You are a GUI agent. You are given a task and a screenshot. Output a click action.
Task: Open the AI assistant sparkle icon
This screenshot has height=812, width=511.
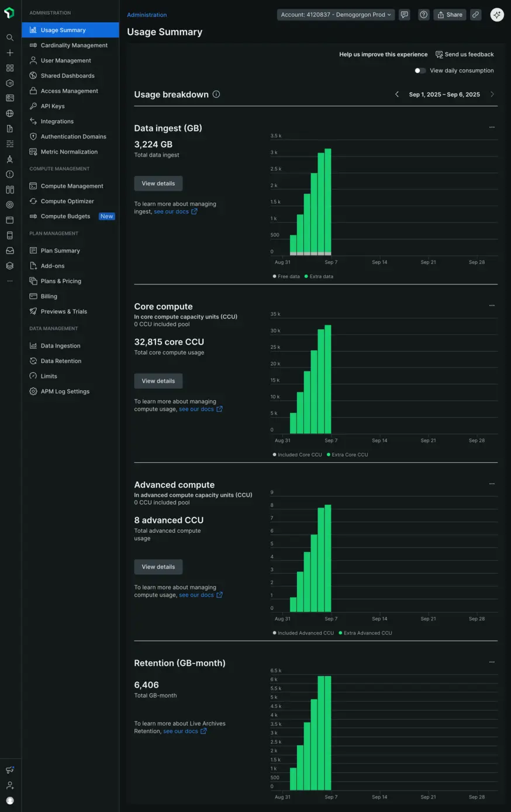click(497, 15)
